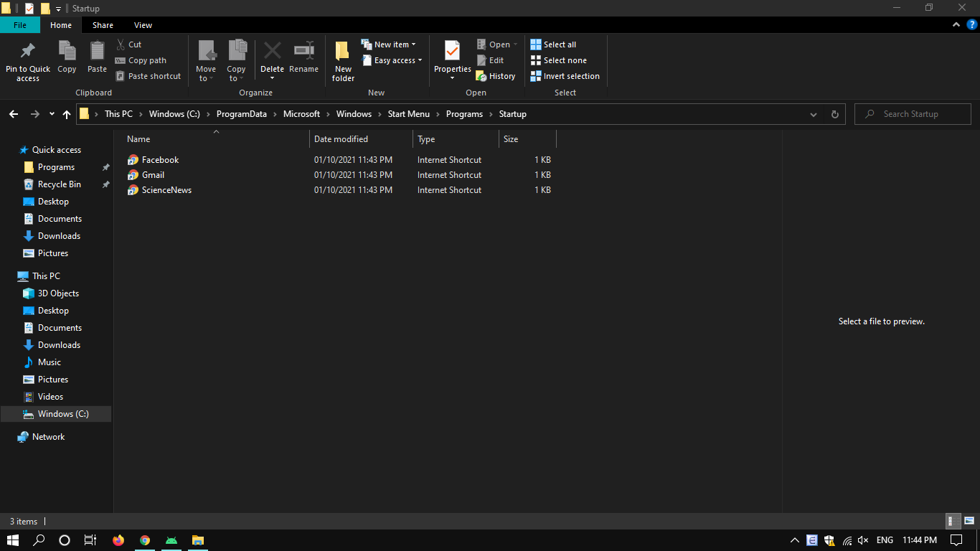Click the Back navigation arrow
980x551 pixels.
click(14, 114)
